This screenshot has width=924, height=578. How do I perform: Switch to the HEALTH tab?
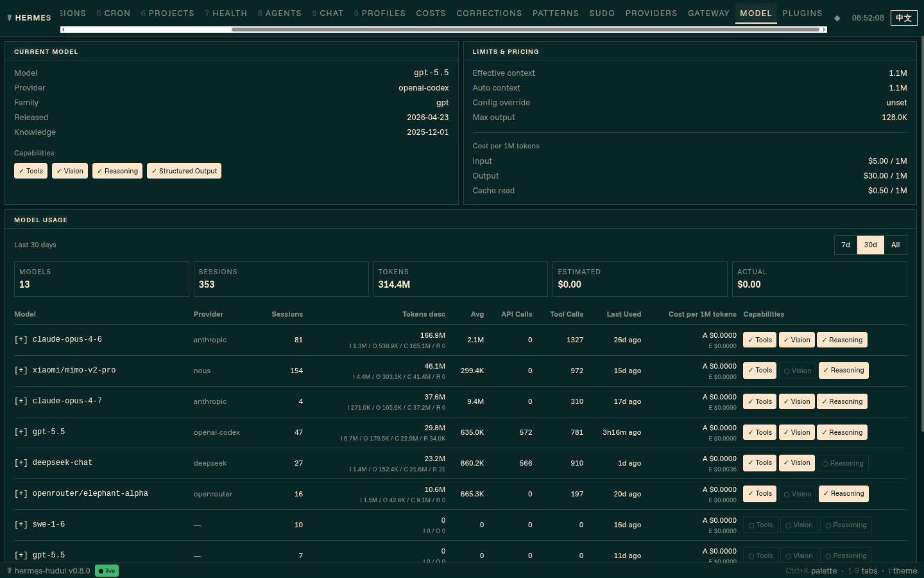(226, 13)
